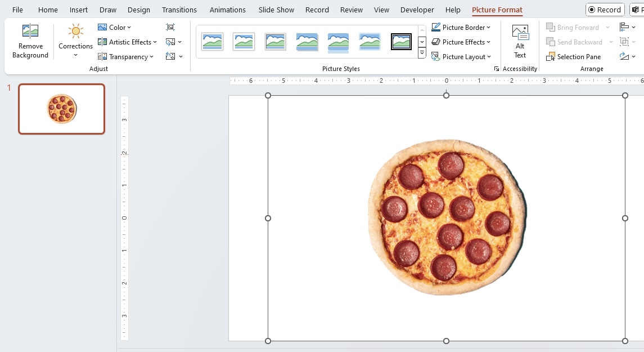Open the Animations tab

[228, 10]
